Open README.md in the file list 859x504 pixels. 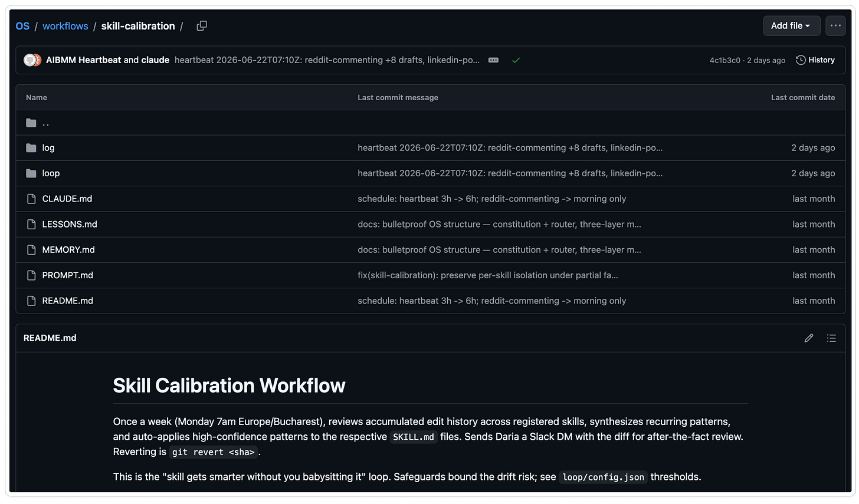tap(68, 301)
